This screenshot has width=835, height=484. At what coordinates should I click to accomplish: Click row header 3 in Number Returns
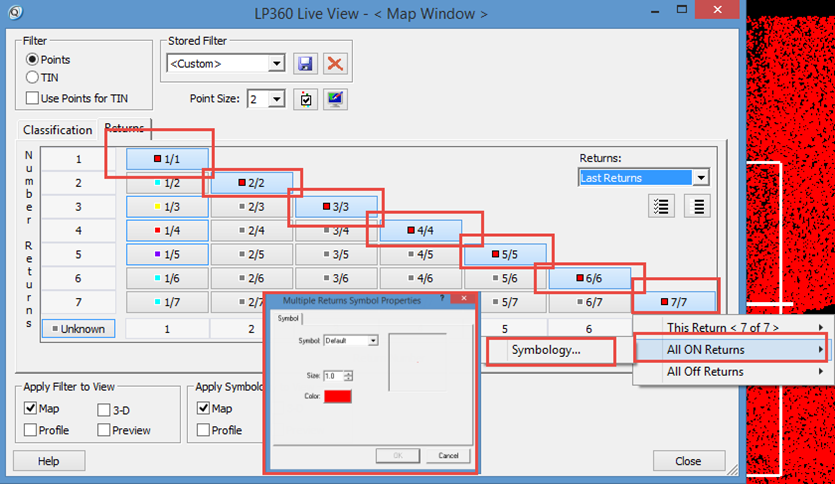click(78, 207)
